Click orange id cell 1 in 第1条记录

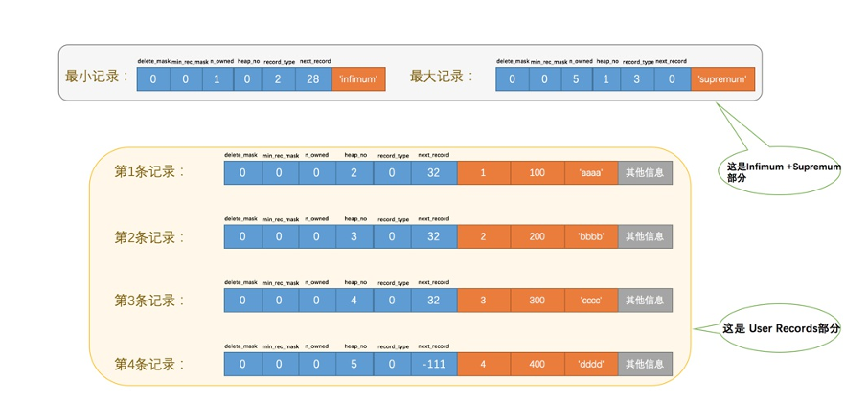pyautogui.click(x=483, y=173)
